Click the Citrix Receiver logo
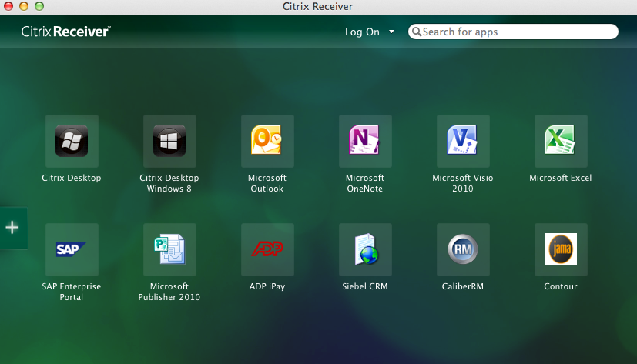This screenshot has width=637, height=364. click(x=65, y=32)
